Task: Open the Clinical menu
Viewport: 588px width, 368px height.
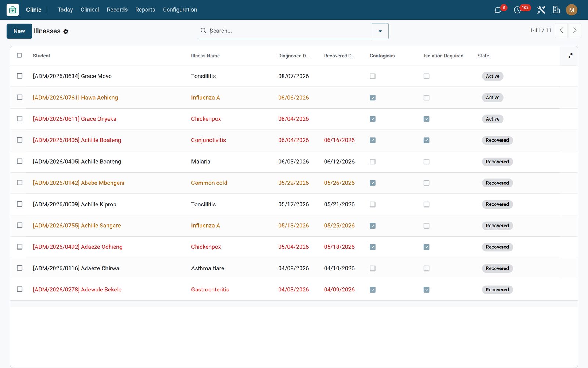Action: click(x=90, y=10)
